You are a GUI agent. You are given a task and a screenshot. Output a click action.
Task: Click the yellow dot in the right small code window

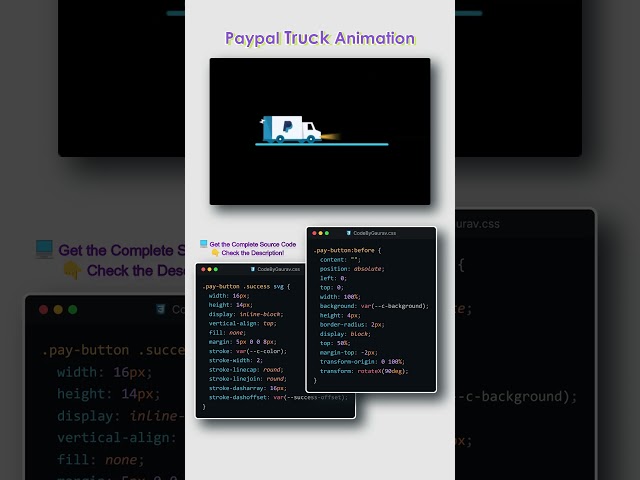click(320, 233)
